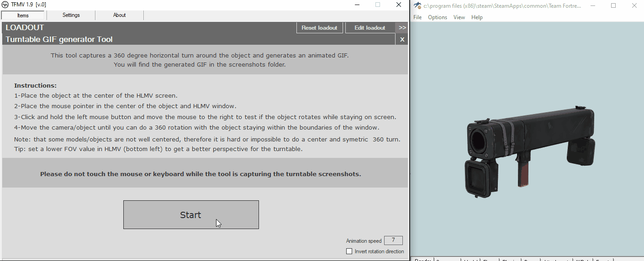Click the Reset loadout button
This screenshot has width=644, height=261.
(319, 28)
